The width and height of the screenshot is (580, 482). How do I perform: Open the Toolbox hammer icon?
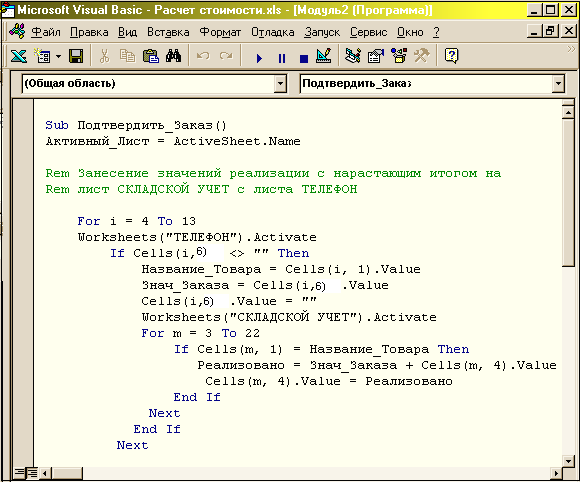422,56
